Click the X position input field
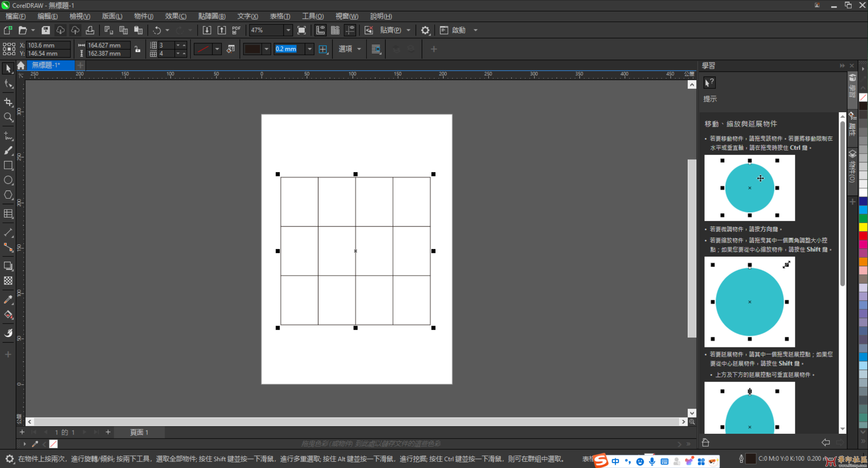The image size is (868, 468). click(x=47, y=45)
